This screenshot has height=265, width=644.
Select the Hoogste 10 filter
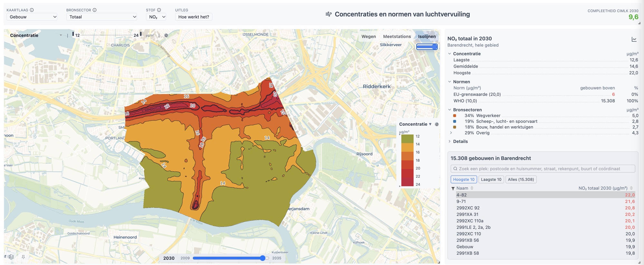pos(464,179)
